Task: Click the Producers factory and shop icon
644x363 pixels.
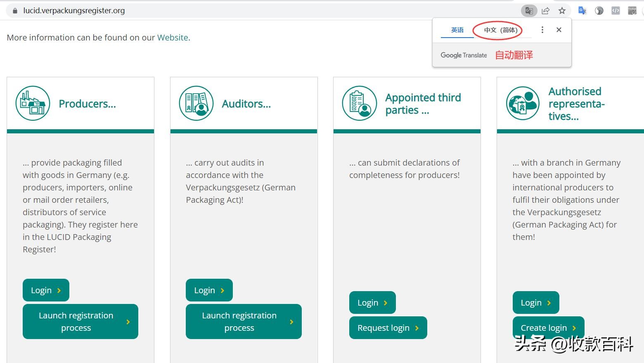Action: click(x=33, y=103)
